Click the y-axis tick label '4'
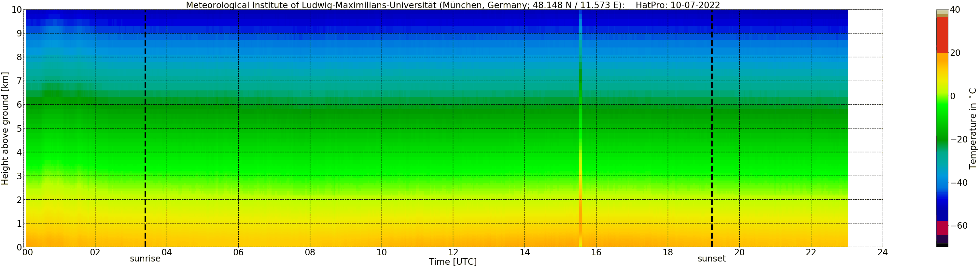980x268 pixels. click(19, 153)
